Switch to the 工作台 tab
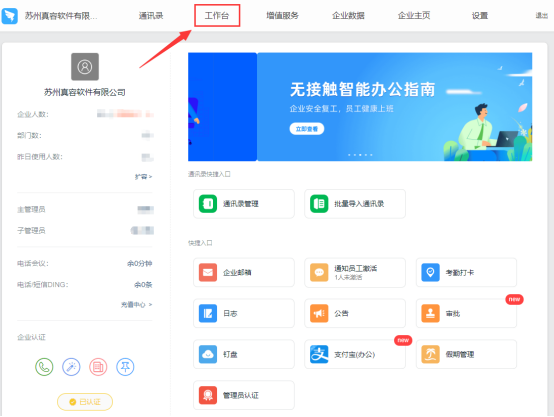554x417 pixels. coord(217,16)
